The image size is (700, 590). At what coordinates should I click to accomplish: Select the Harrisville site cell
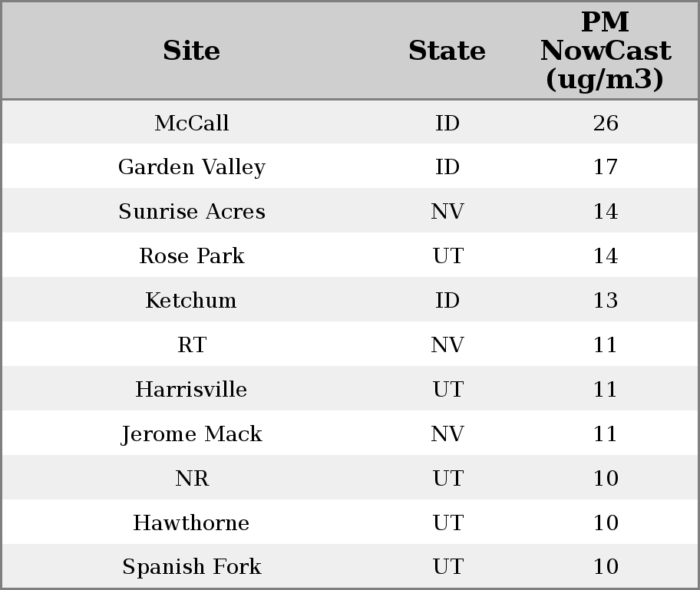tap(191, 390)
